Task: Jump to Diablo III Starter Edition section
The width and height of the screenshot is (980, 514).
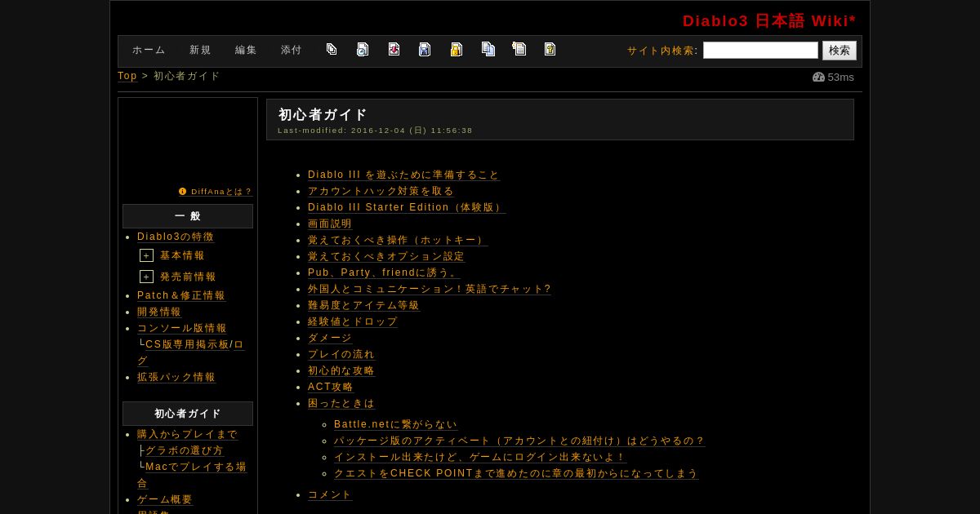Action: 407,207
